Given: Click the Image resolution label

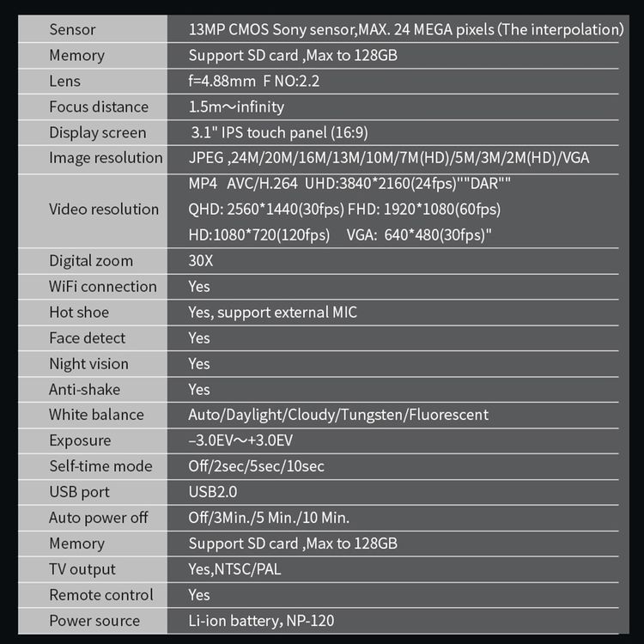Looking at the screenshot, I should 106,158.
